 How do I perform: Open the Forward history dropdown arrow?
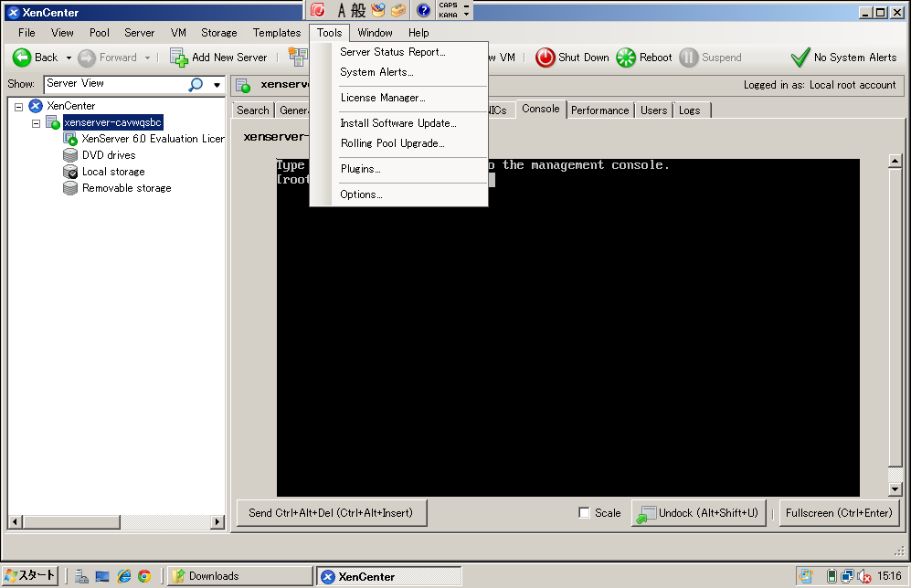click(148, 58)
